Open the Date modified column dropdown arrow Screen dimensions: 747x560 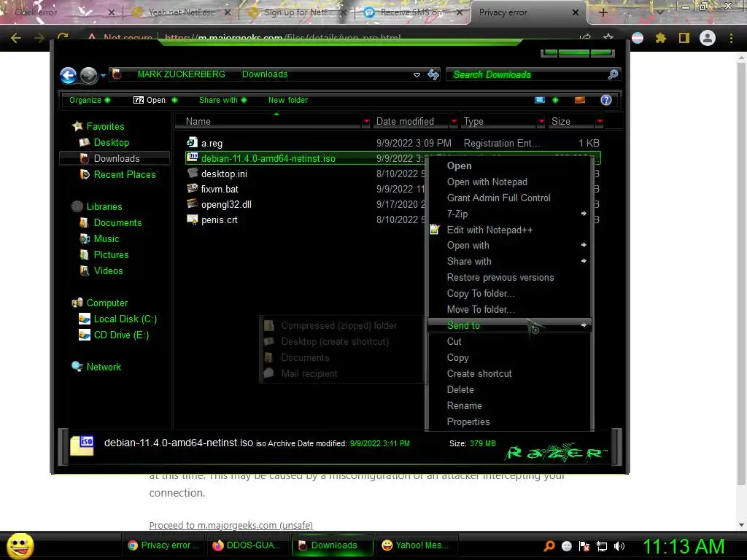pos(454,122)
